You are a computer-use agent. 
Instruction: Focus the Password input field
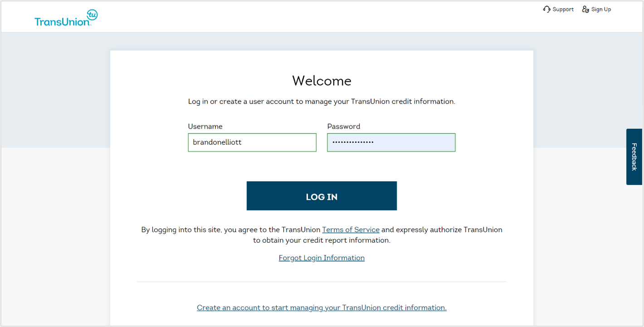point(391,142)
